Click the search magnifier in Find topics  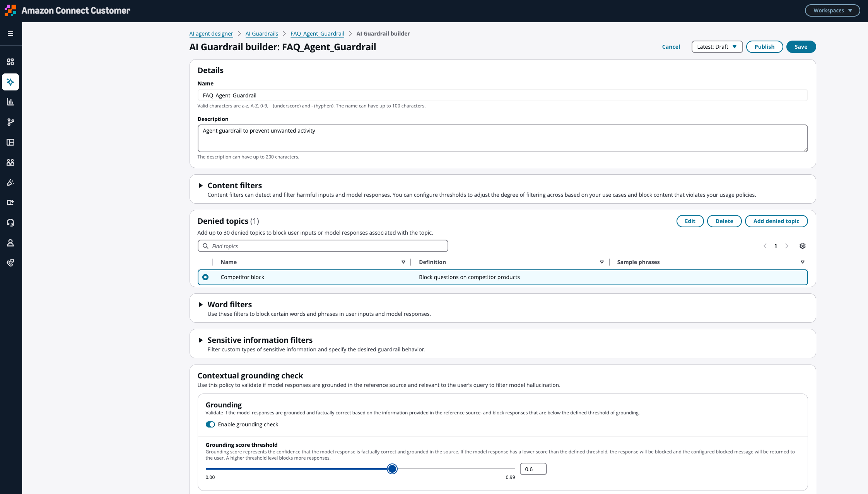[x=205, y=246]
